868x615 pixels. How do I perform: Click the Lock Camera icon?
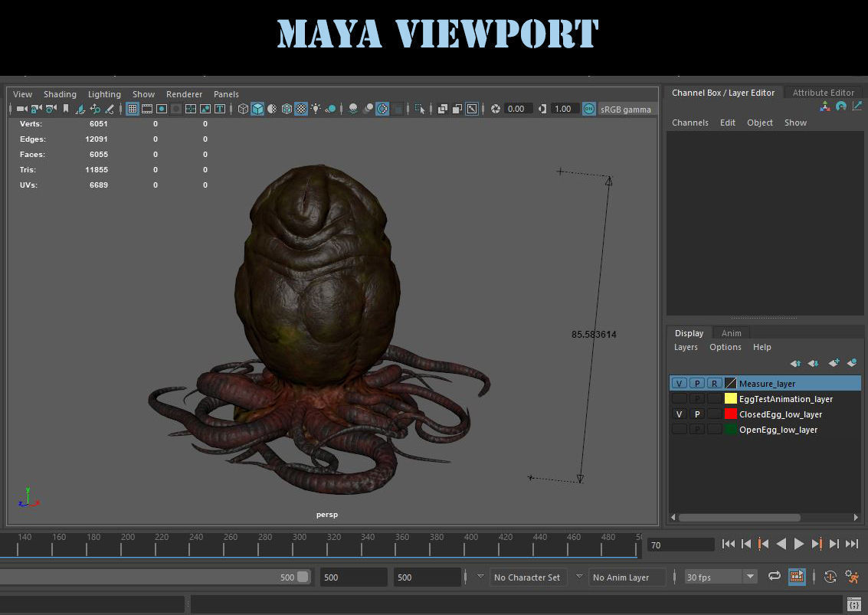pos(37,109)
